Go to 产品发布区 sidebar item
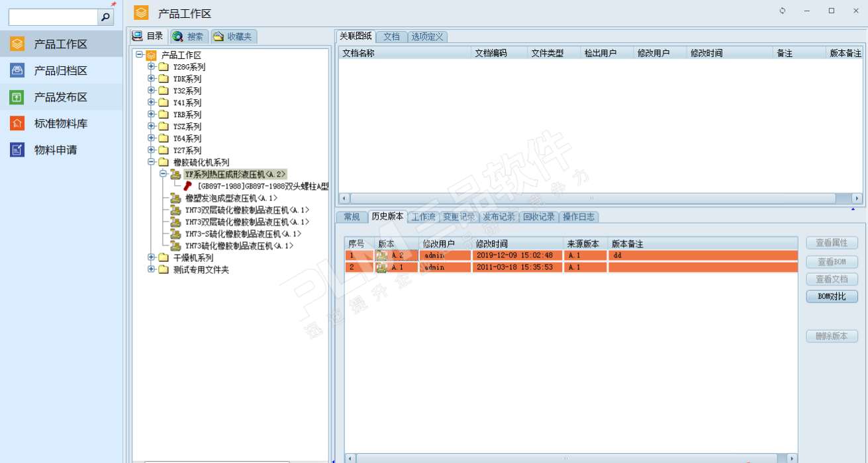Image resolution: width=868 pixels, height=463 pixels. point(60,97)
